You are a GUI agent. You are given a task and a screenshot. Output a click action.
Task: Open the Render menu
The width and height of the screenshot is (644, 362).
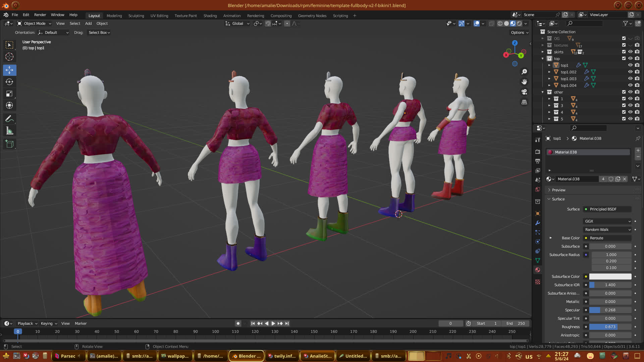(40, 15)
